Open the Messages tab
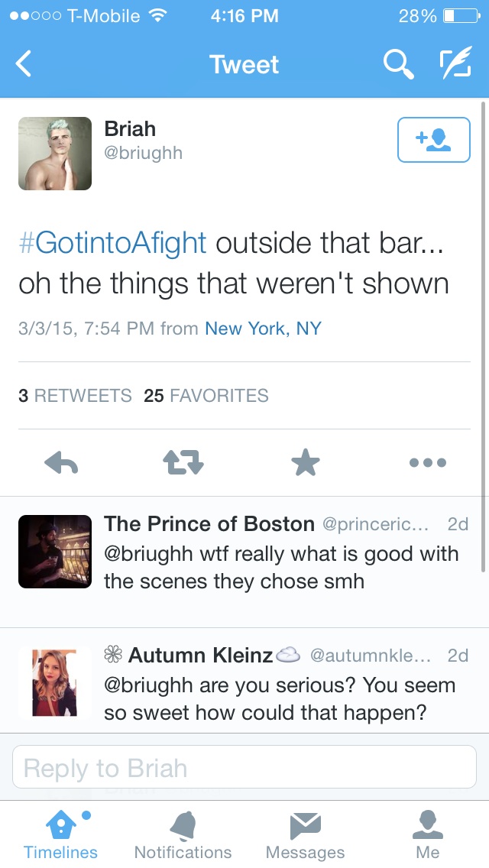 pyautogui.click(x=305, y=834)
